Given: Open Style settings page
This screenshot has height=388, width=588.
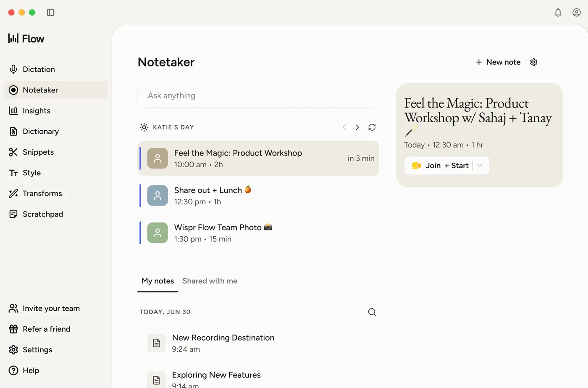Looking at the screenshot, I should click(56, 173).
